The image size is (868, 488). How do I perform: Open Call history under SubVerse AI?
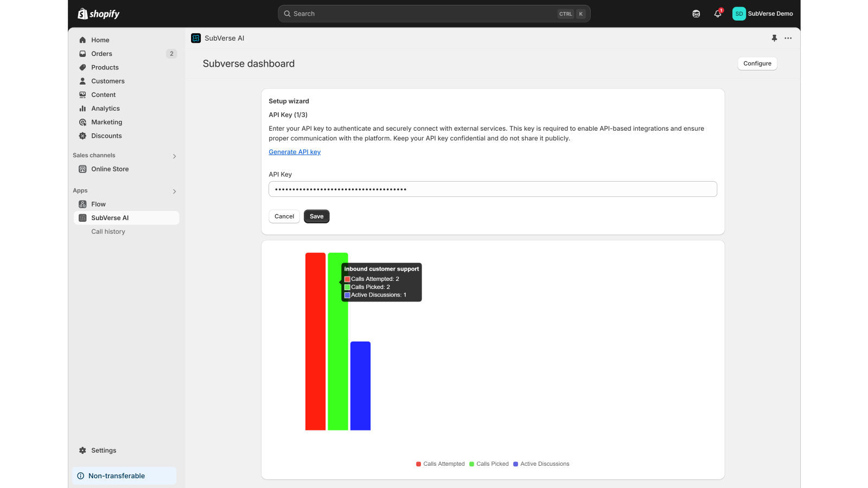click(108, 232)
